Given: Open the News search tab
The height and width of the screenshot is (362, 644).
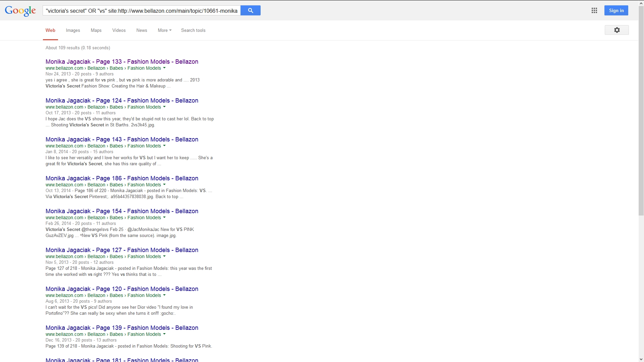Looking at the screenshot, I should click(x=142, y=30).
